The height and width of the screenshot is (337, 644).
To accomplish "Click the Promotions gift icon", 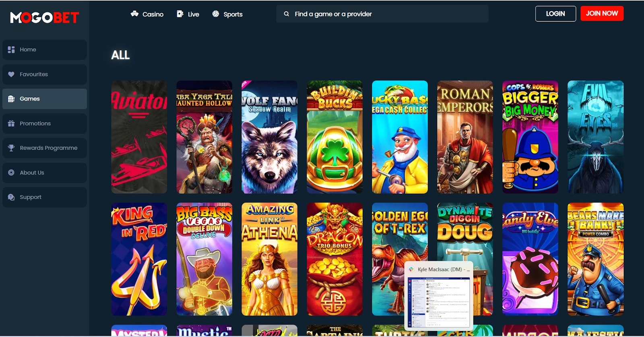I will (x=11, y=123).
